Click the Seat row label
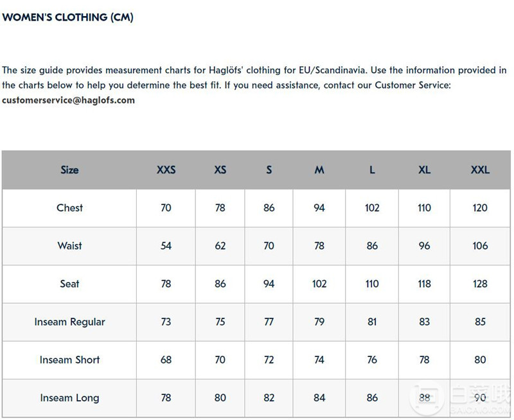The width and height of the screenshot is (514, 420). (69, 284)
